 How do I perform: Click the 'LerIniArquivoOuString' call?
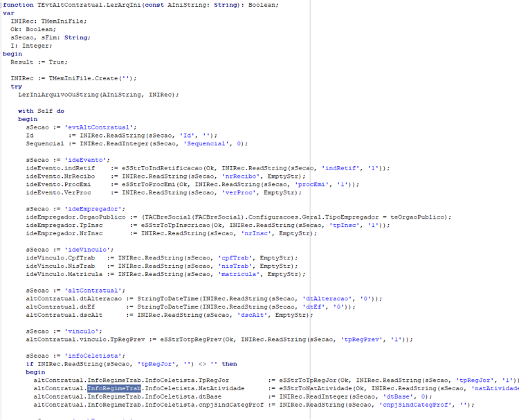(58, 95)
